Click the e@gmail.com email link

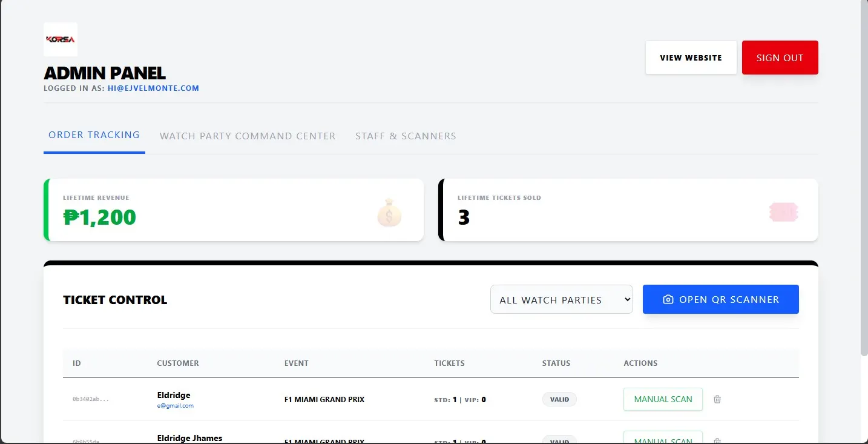point(176,406)
